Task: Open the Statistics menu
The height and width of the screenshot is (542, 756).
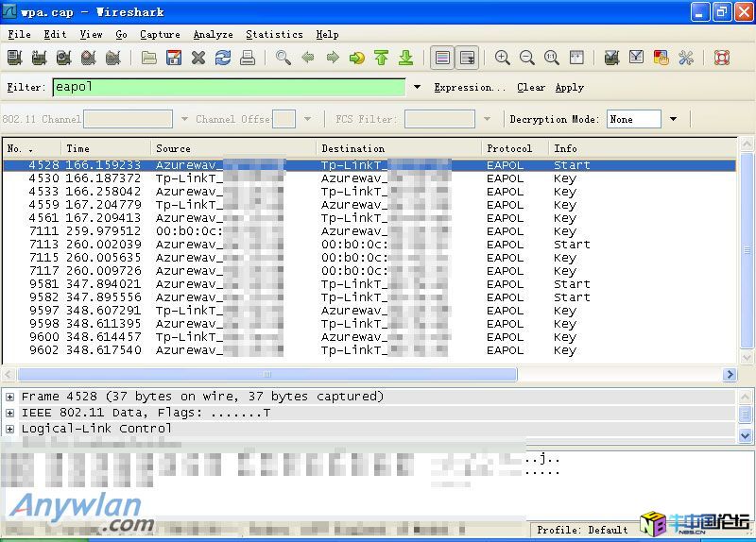Action: pyautogui.click(x=274, y=34)
